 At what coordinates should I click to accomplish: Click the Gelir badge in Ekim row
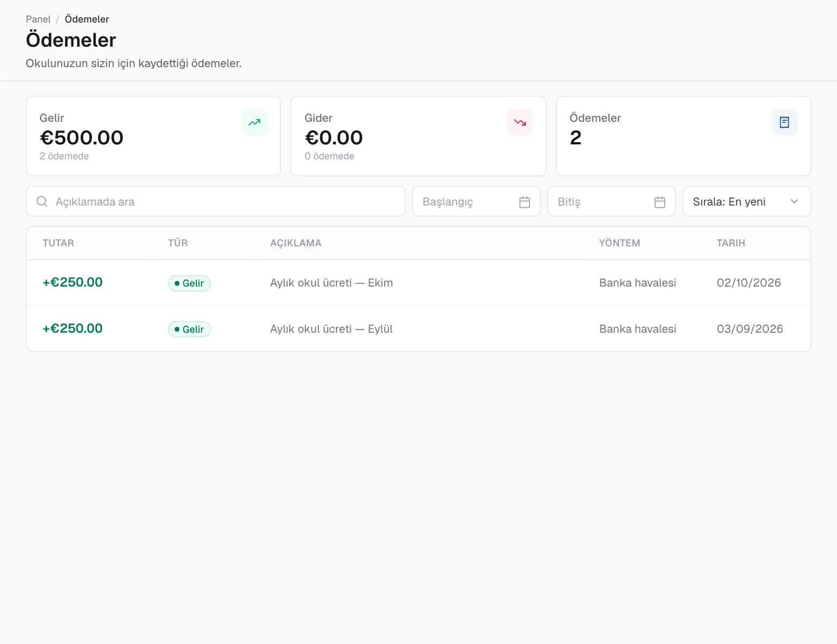pyautogui.click(x=189, y=283)
